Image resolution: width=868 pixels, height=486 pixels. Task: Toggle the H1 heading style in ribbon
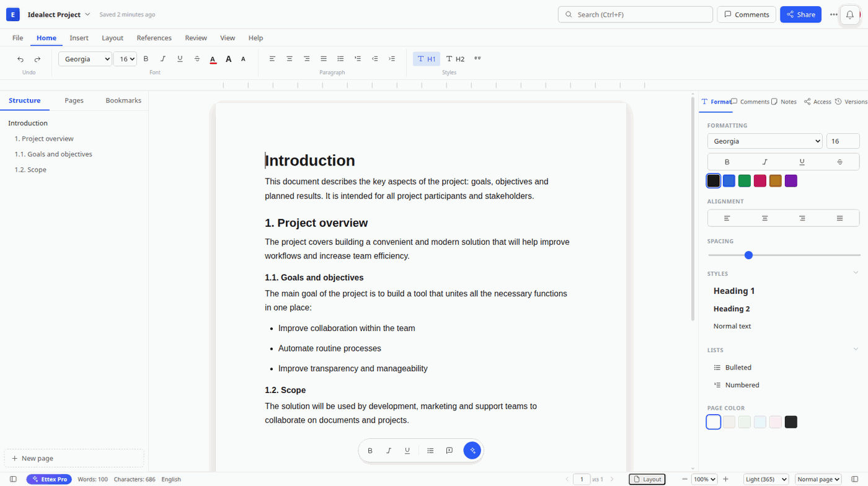pyautogui.click(x=427, y=59)
